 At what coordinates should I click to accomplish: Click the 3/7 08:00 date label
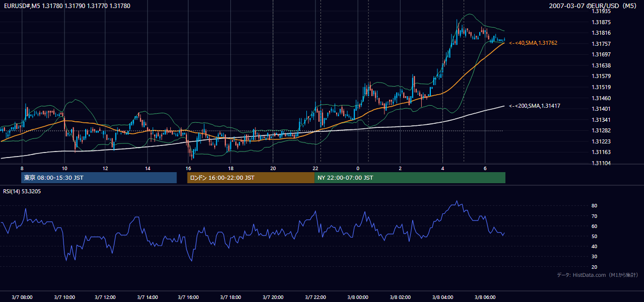[22, 297]
